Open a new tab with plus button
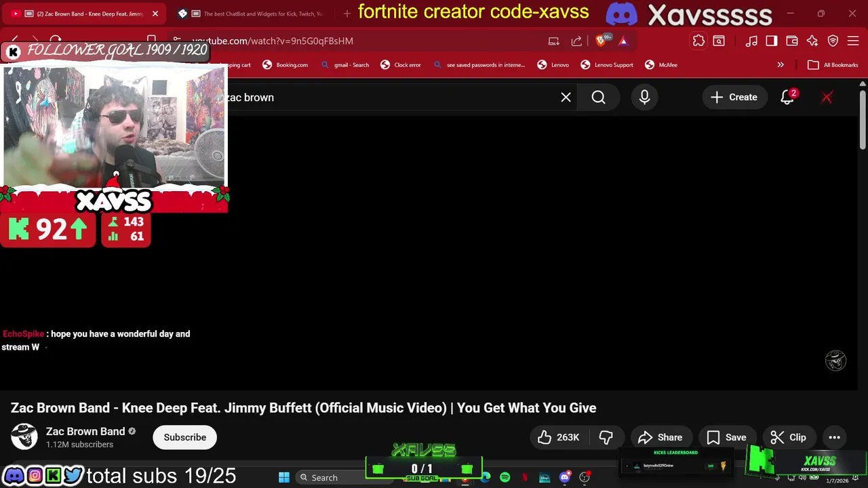Viewport: 868px width, 488px height. point(347,14)
